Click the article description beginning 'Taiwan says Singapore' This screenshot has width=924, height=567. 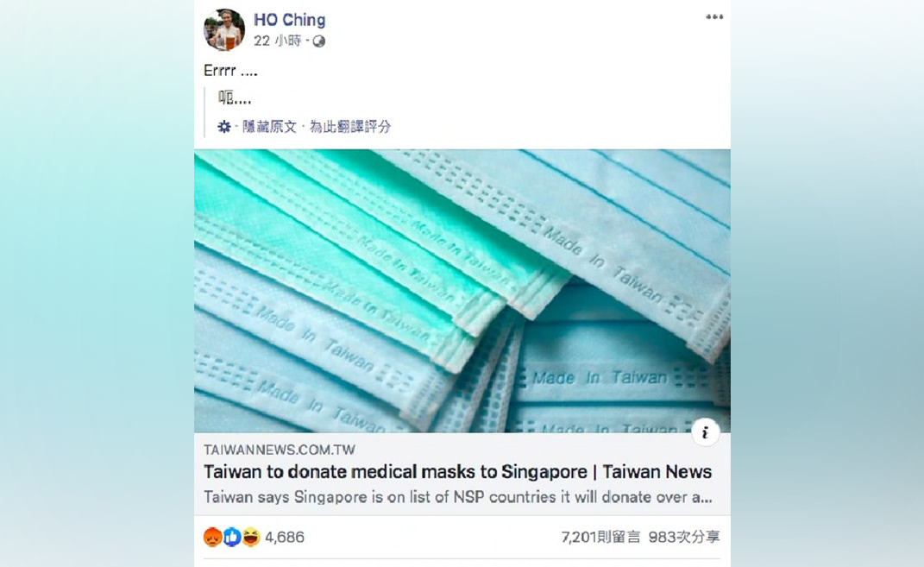[458, 497]
